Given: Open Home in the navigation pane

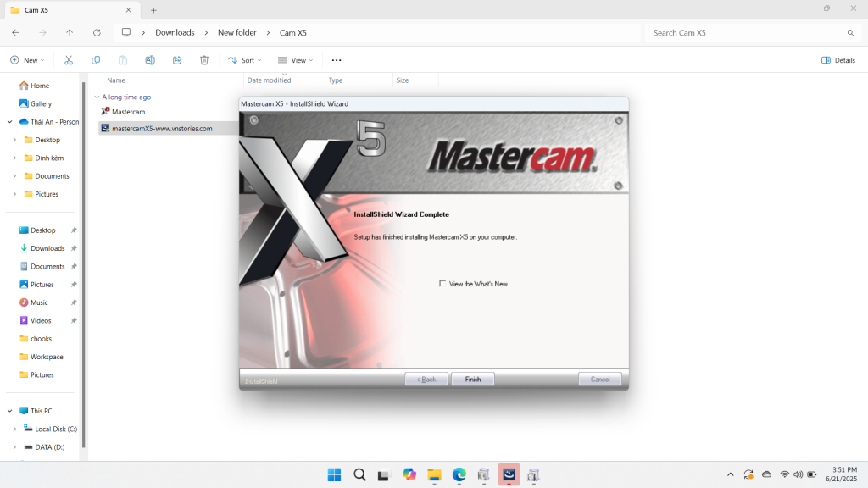Looking at the screenshot, I should 40,86.
